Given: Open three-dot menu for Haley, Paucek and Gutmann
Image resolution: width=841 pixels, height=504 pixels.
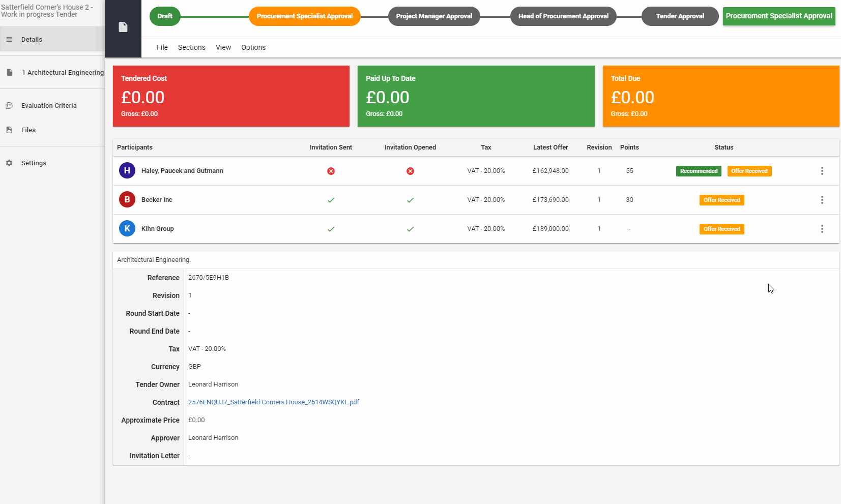Looking at the screenshot, I should 822,171.
